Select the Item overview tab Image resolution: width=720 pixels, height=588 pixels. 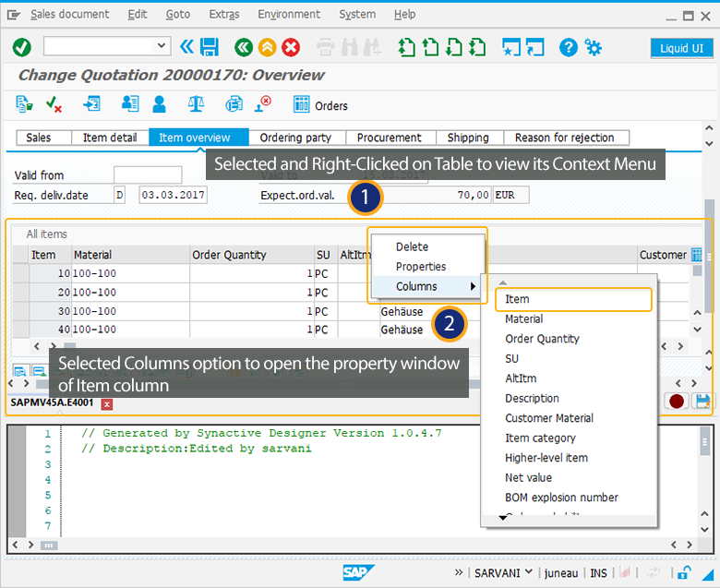point(198,138)
